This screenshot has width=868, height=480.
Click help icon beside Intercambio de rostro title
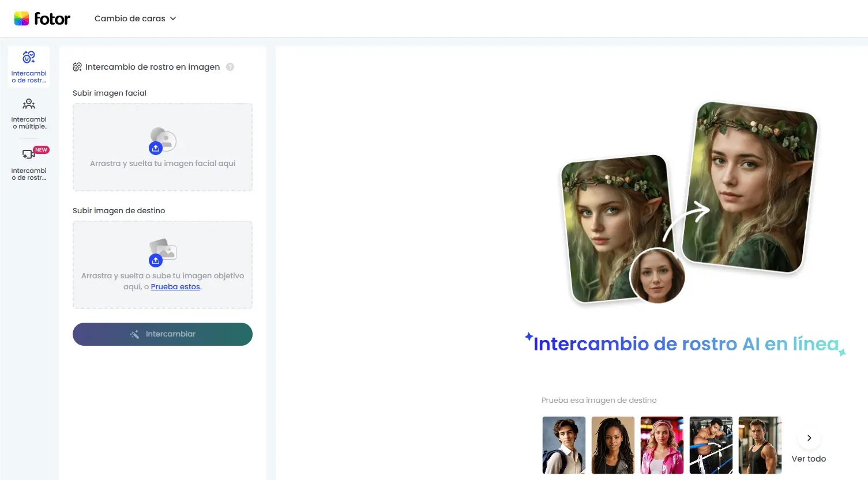pos(230,67)
